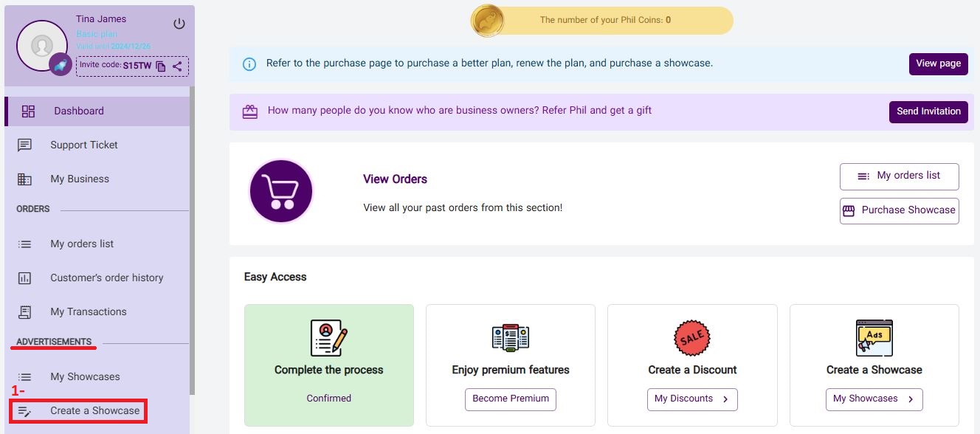Click the Phil Coins gold coin icon
The image size is (980, 434).
pos(487,20)
